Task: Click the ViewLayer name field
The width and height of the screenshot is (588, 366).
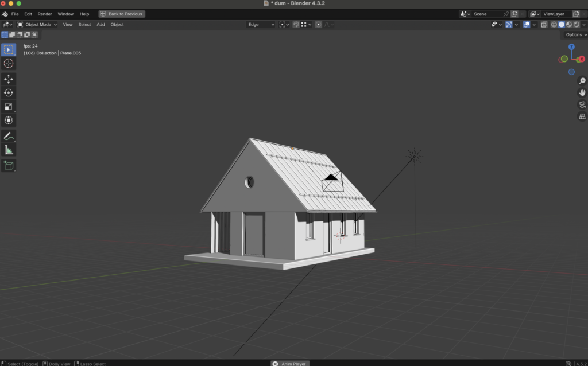Action: tap(557, 14)
